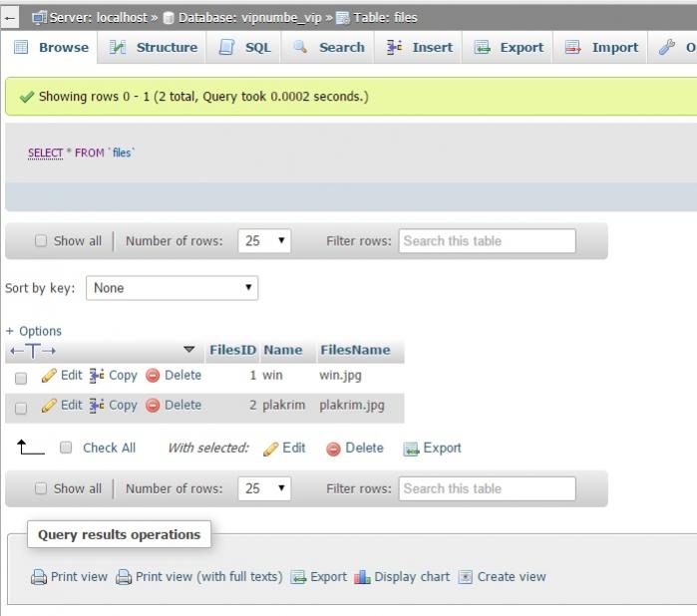Click the top Search this table field
This screenshot has height=616, width=697.
coord(488,241)
